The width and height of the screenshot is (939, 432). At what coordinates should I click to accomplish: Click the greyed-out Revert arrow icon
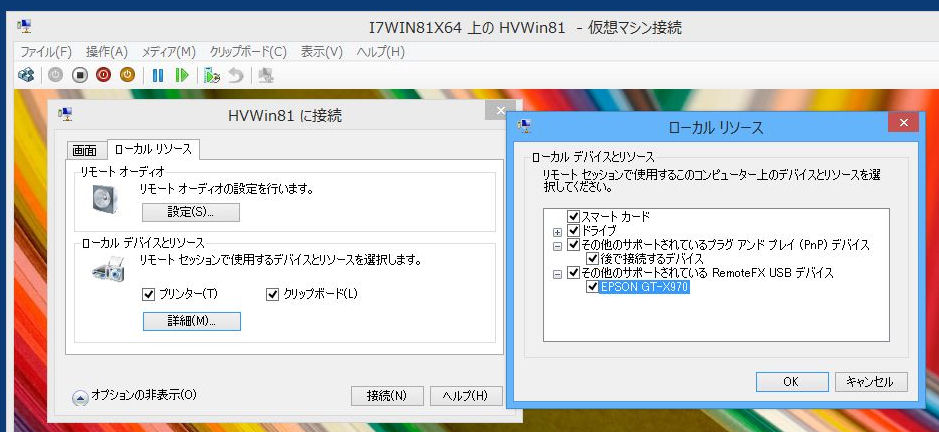tap(237, 75)
